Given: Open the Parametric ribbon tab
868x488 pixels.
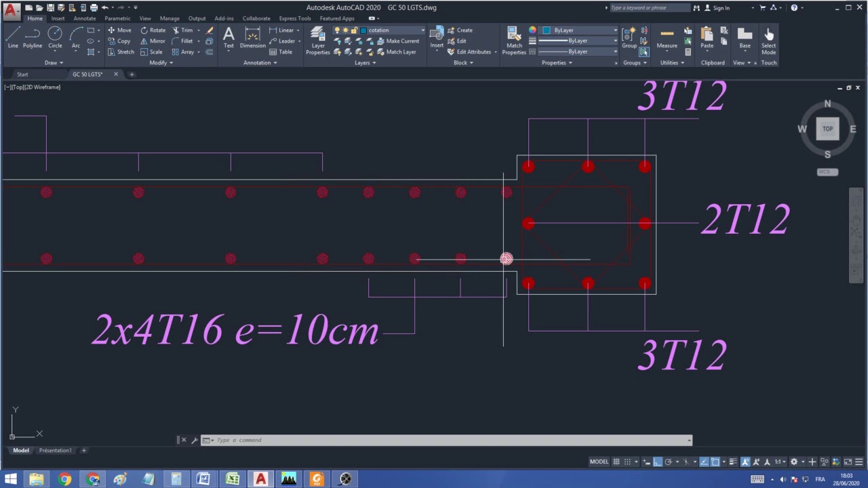Looking at the screenshot, I should tap(117, 18).
